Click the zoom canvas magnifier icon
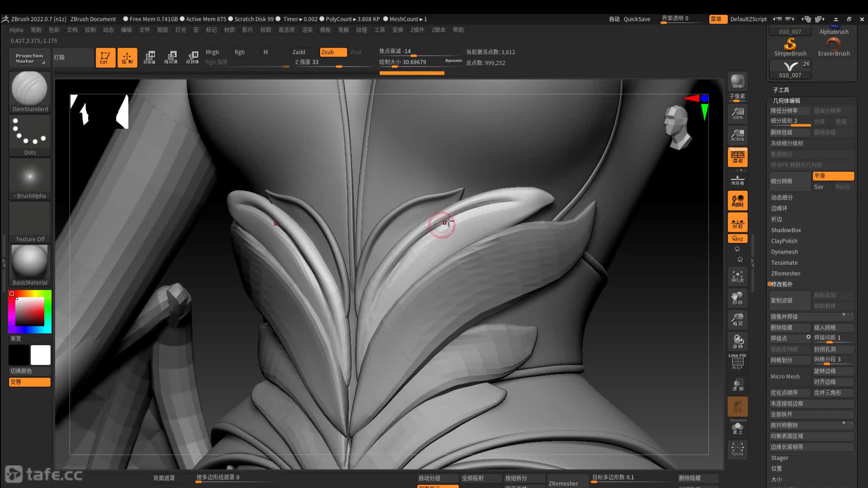868x488 pixels. [x=737, y=319]
